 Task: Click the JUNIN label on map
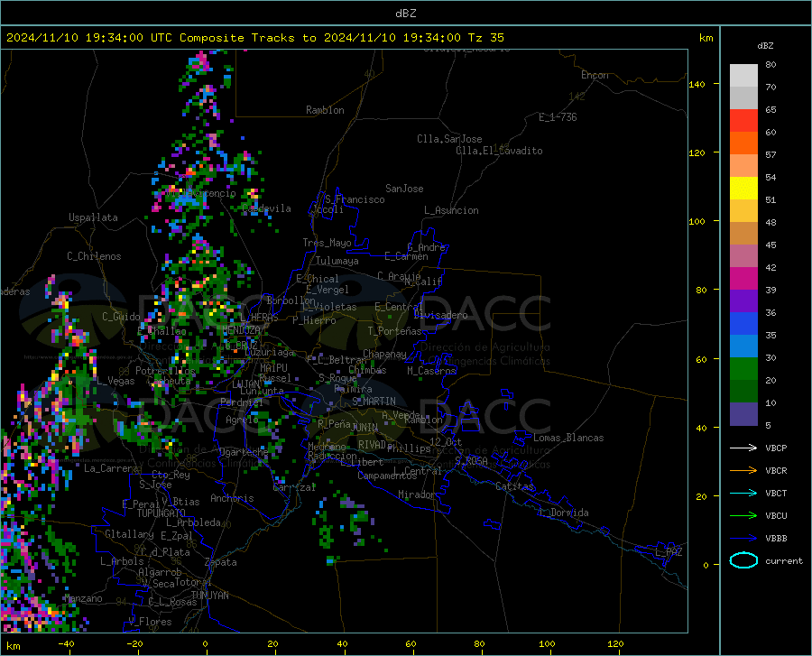point(364,427)
